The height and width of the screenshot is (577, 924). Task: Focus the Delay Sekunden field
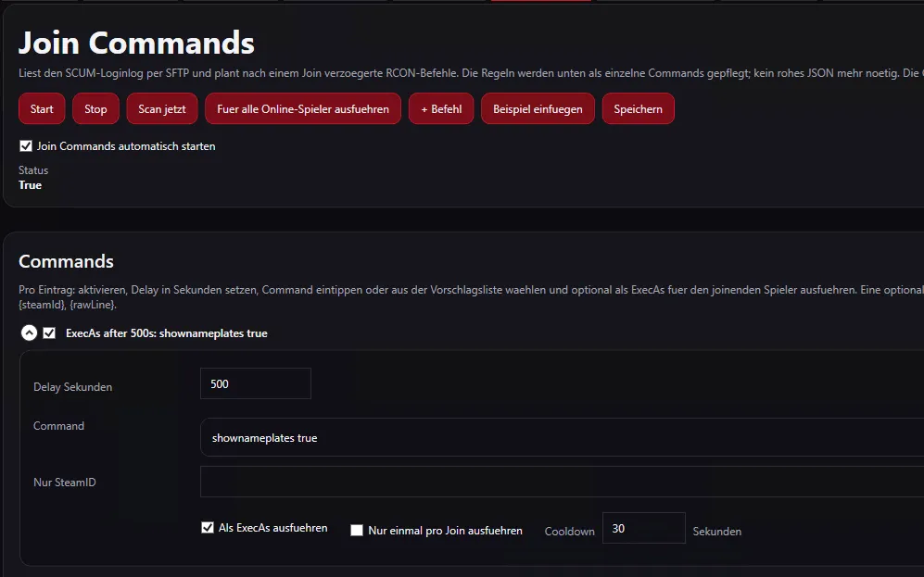tap(256, 383)
